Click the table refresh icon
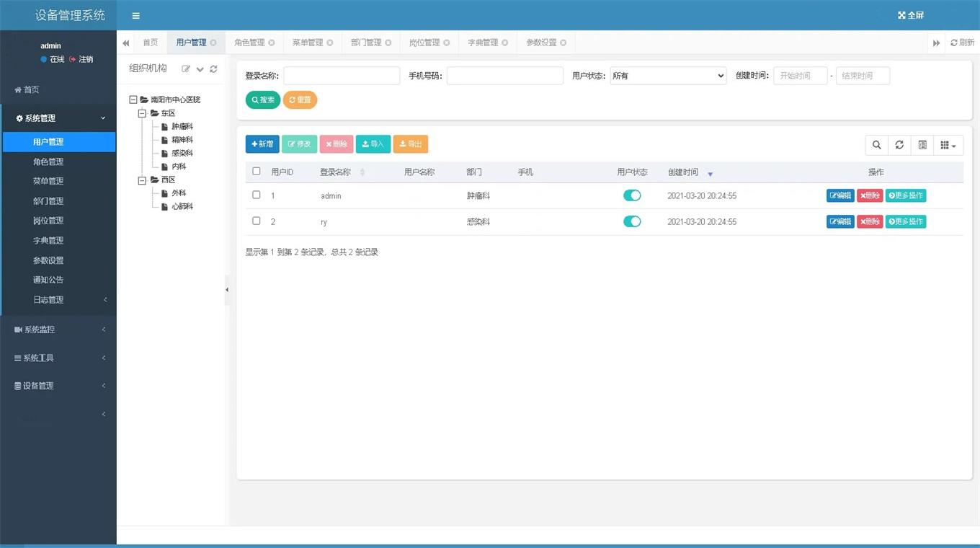 pyautogui.click(x=899, y=145)
